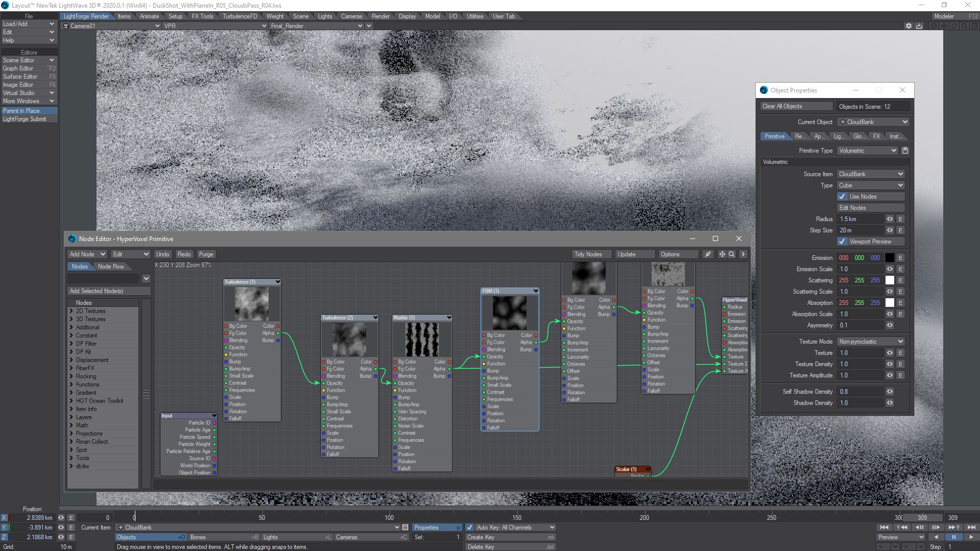Image resolution: width=980 pixels, height=551 pixels.
Task: Toggle Parent in Place
Action: 29,111
